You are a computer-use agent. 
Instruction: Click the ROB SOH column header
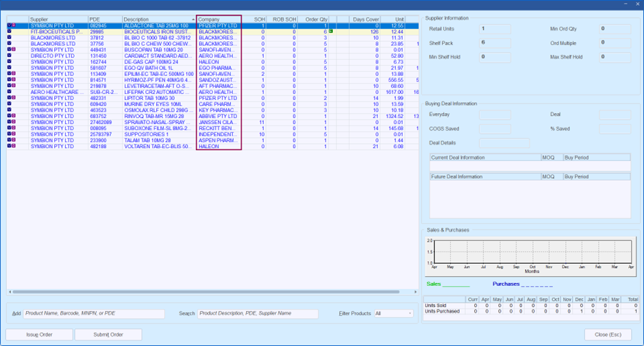pos(282,19)
